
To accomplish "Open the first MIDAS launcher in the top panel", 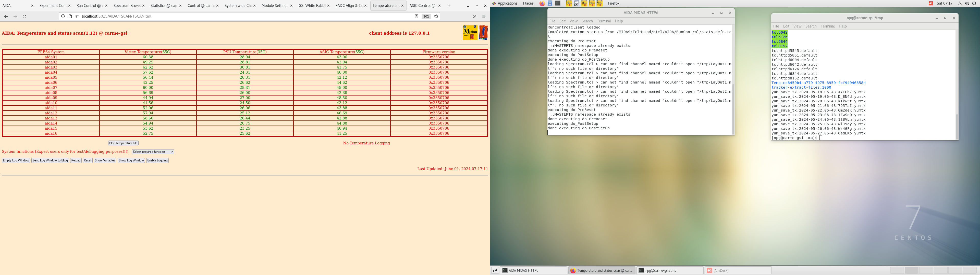I will point(569,3).
